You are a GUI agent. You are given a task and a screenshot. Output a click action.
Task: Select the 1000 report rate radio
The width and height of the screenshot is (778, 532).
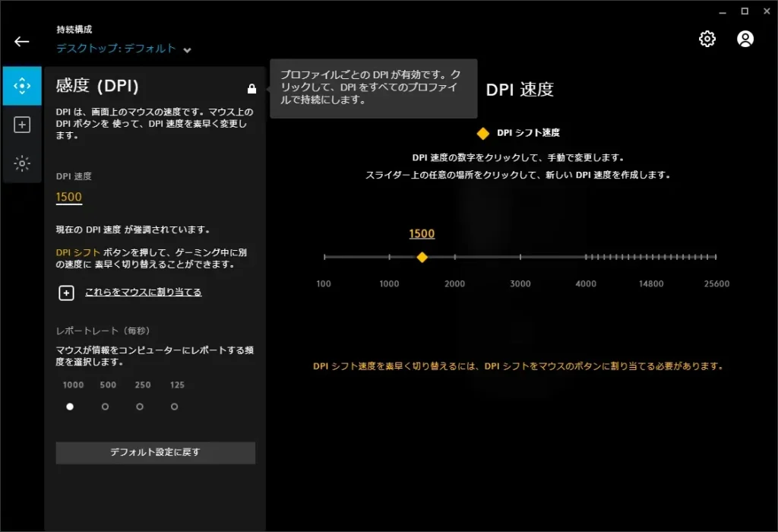click(70, 407)
